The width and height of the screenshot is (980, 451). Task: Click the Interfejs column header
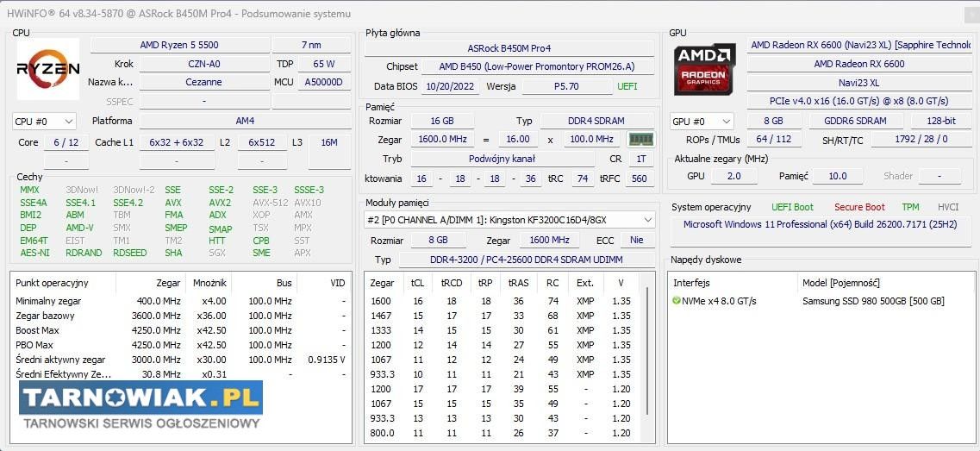coord(692,282)
